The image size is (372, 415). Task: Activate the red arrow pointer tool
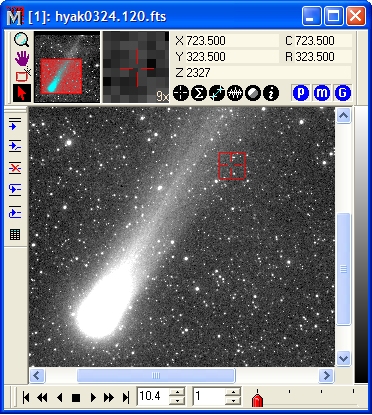(22, 93)
